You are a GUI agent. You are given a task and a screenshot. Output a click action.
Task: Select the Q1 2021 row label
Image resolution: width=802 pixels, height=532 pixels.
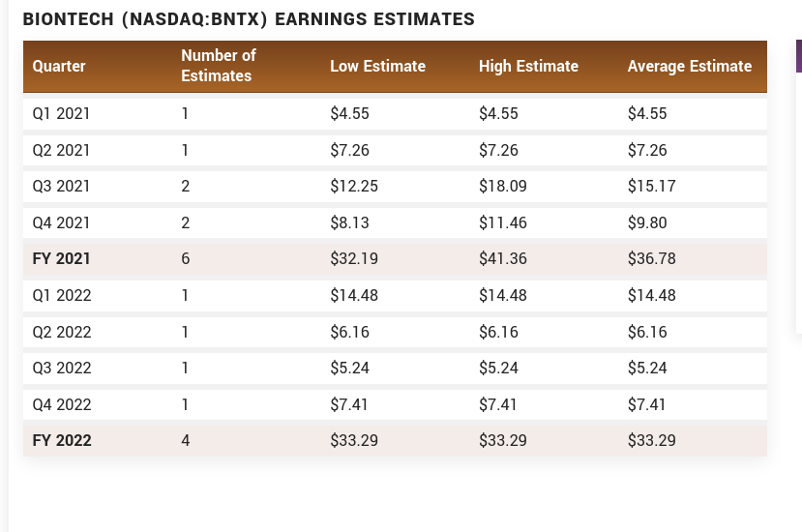coord(61,113)
